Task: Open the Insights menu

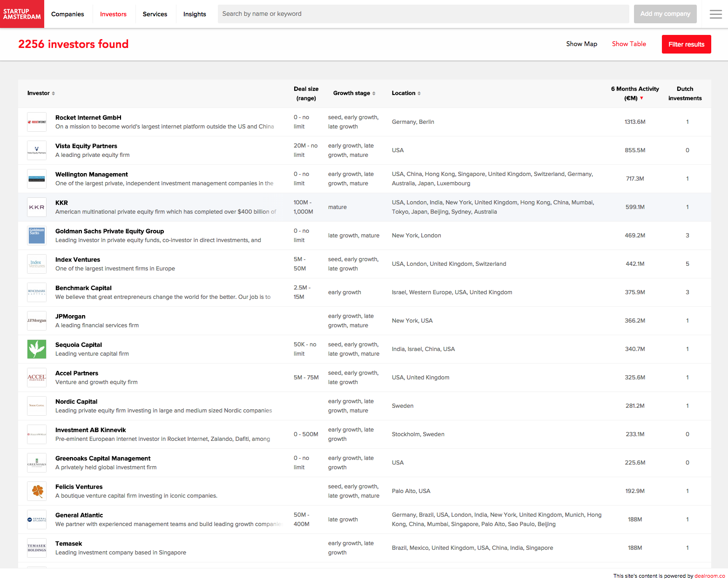Action: (195, 14)
